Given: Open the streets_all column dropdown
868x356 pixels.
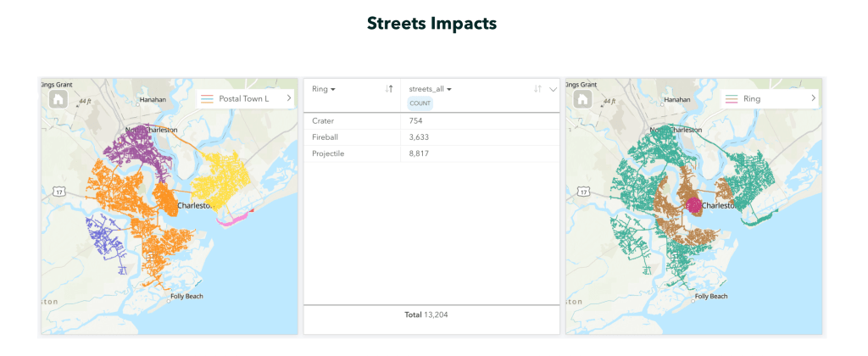Looking at the screenshot, I should coord(449,89).
